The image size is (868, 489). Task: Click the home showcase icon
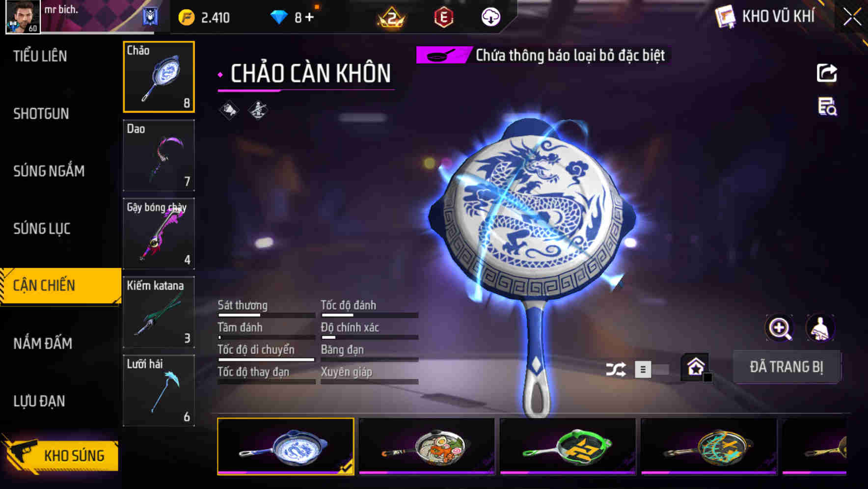[x=696, y=367]
